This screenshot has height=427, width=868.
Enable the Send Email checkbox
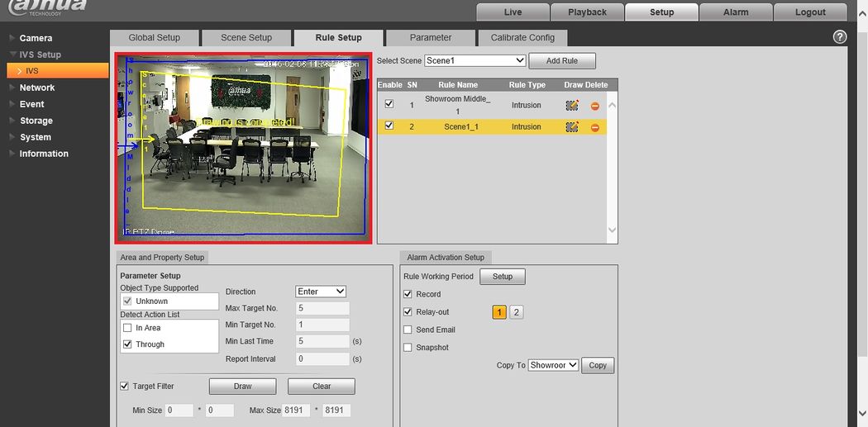(x=408, y=330)
